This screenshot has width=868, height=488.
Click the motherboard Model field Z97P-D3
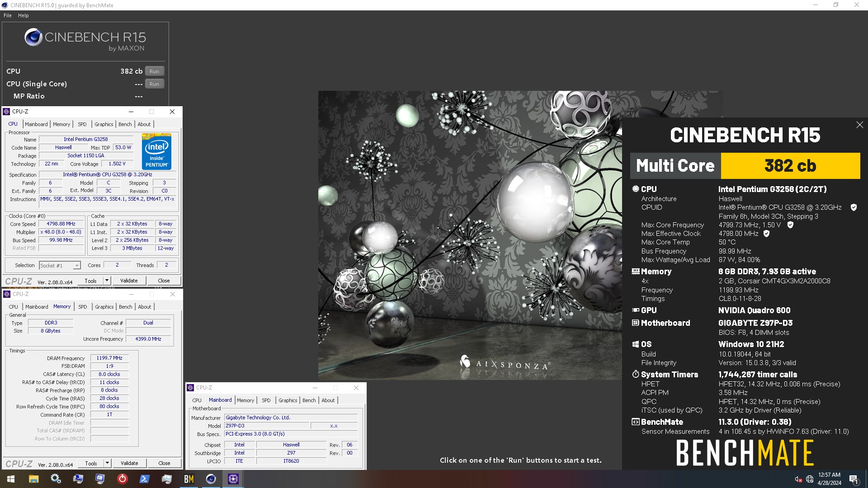click(267, 426)
